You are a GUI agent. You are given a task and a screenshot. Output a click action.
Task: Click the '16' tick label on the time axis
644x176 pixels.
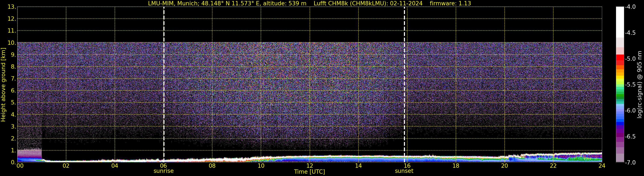tap(407, 166)
